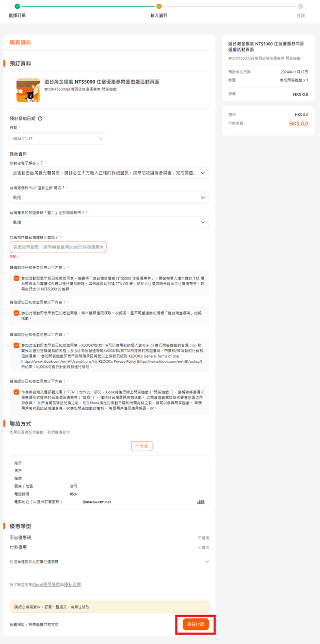
Task: Click the 不適用 value beside 平台優惠碼
Action: (x=203, y=538)
